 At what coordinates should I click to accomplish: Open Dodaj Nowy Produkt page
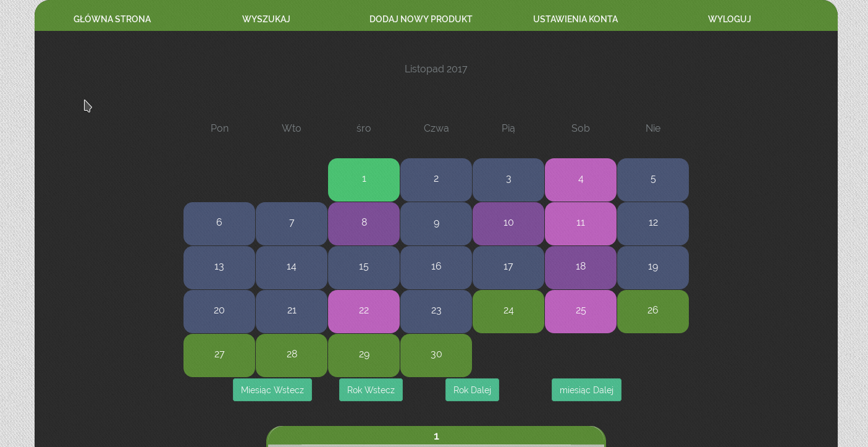(421, 19)
